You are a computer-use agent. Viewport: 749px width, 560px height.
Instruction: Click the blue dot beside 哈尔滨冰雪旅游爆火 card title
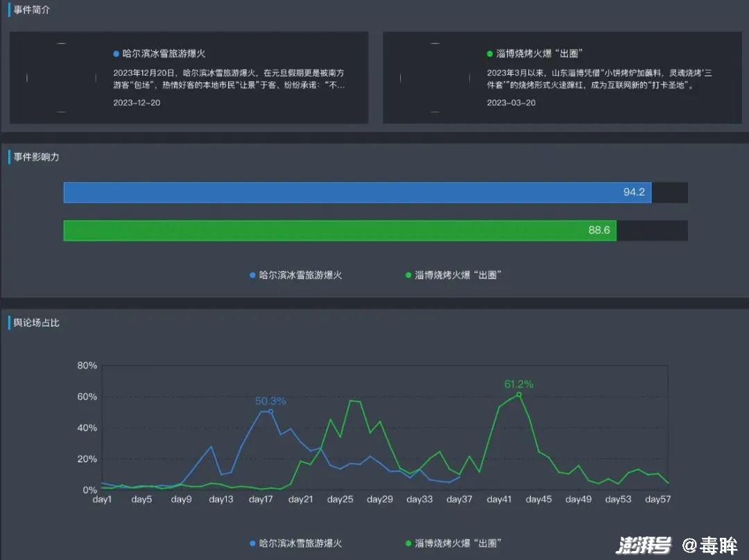(117, 53)
